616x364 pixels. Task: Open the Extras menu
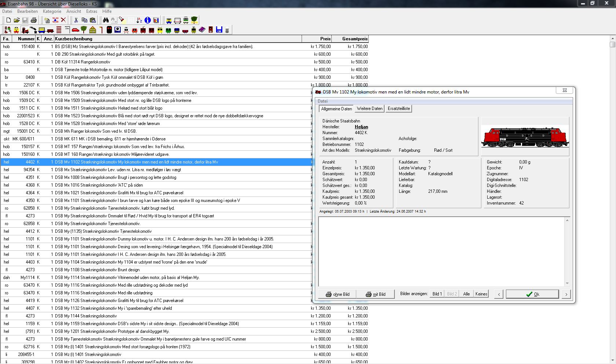pyautogui.click(x=92, y=11)
